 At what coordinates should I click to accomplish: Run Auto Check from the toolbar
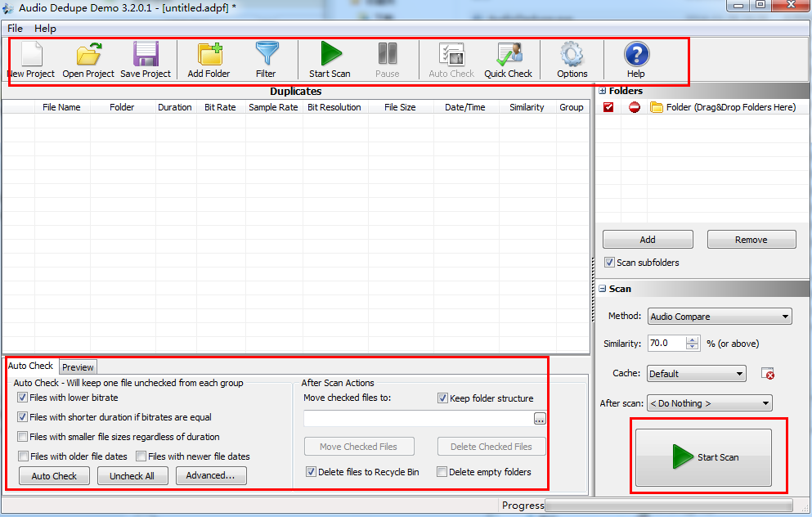(x=451, y=60)
